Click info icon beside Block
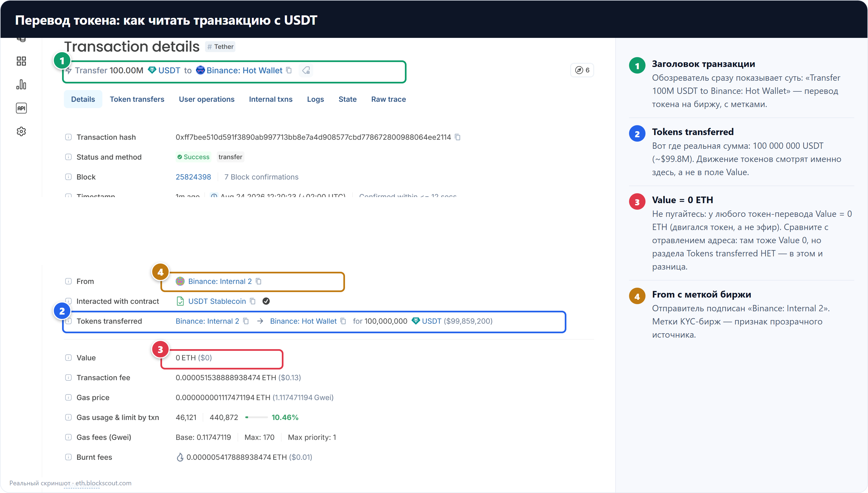 (x=68, y=177)
